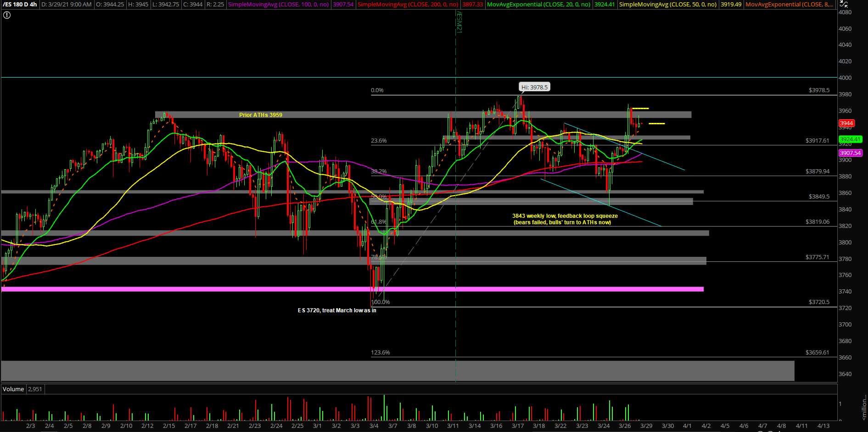Open the SimpleMovingAvg 50 study label
The image size is (868, 432).
(x=667, y=5)
